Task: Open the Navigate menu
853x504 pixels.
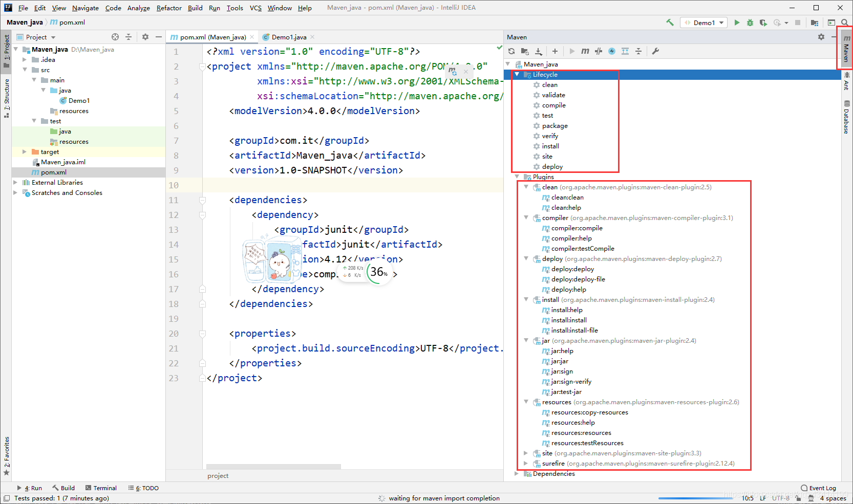Action: tap(86, 8)
